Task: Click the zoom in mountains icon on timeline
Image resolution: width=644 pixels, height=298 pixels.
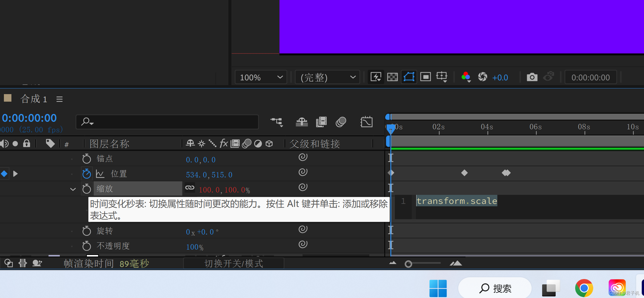Action: tap(456, 263)
